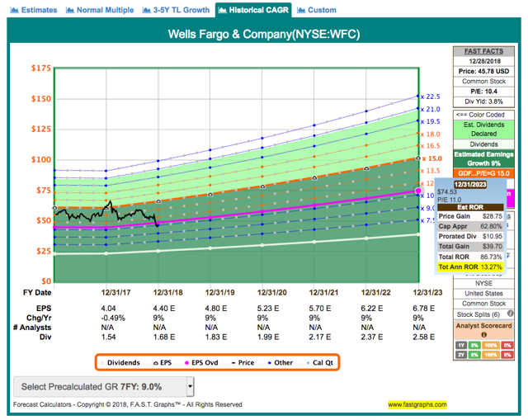Click the 1Y scorecard button
Screen dimensions: 528x420
point(461,345)
